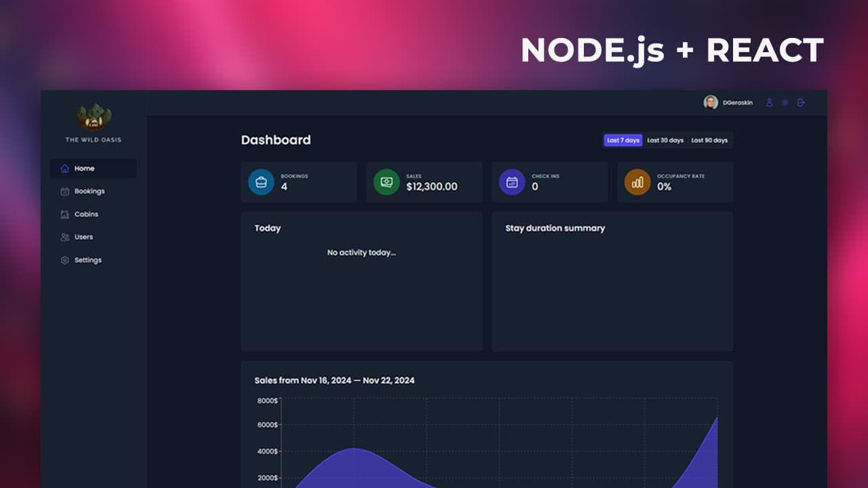
Task: Go to Cabins in the sidebar
Action: (x=94, y=214)
